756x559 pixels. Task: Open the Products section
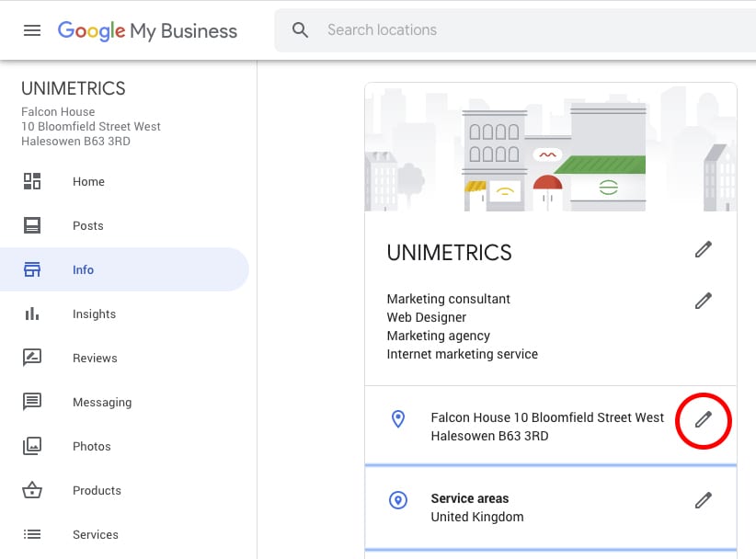point(97,491)
